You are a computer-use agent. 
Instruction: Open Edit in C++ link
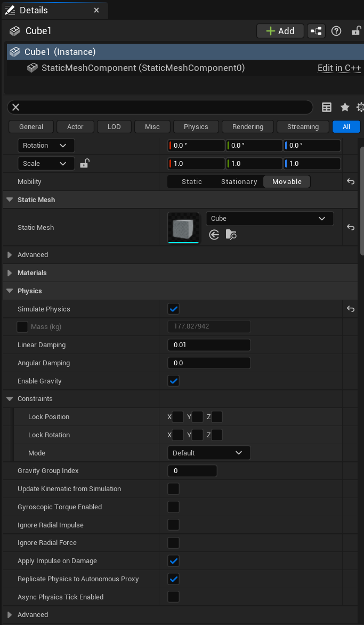pyautogui.click(x=339, y=68)
